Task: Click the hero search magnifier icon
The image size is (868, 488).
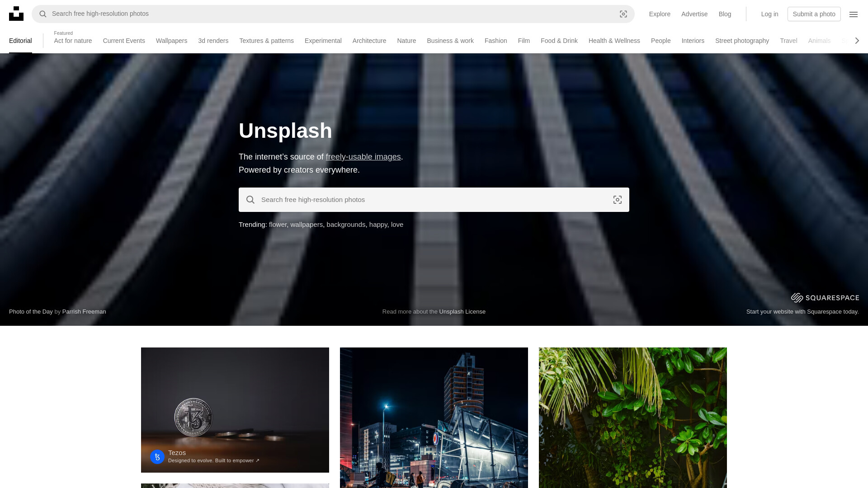Action: click(250, 200)
